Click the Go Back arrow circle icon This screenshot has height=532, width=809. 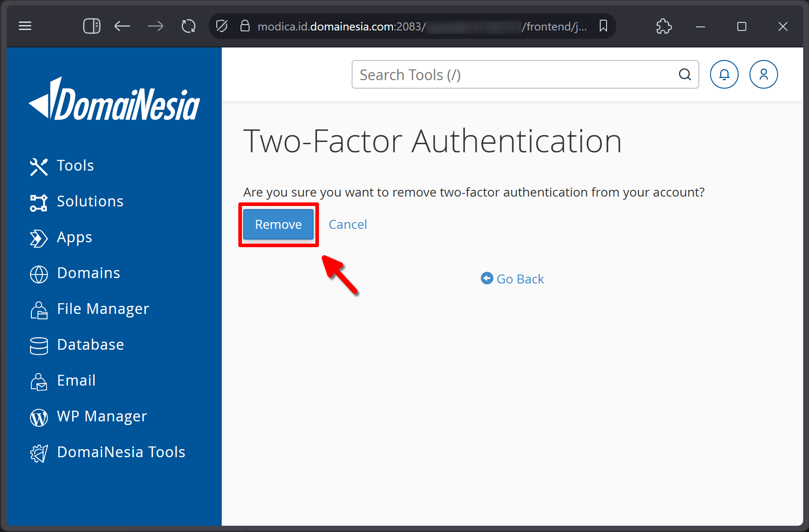(x=487, y=278)
